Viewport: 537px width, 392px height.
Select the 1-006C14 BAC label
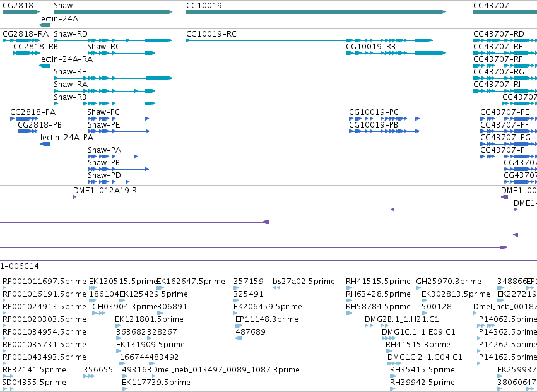click(20, 266)
